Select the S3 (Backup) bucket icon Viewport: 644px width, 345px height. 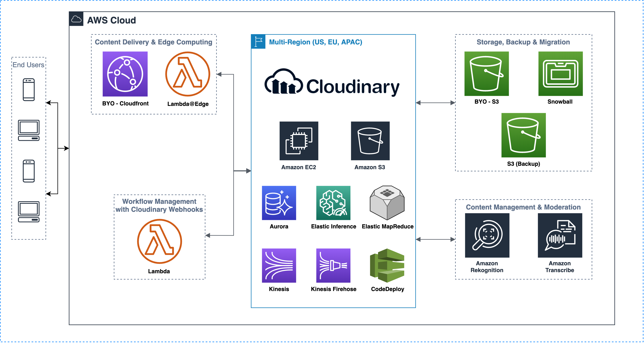point(523,135)
